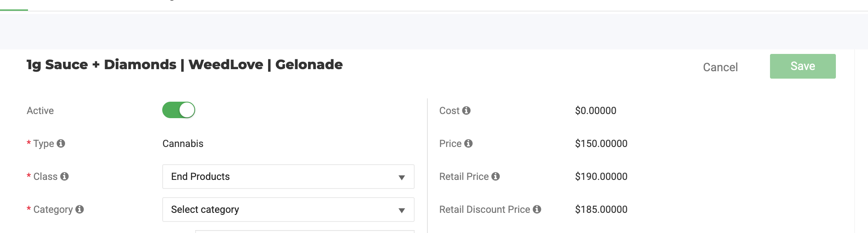This screenshot has width=868, height=233.
Task: Show the Category field info tooltip icon
Action: [x=80, y=209]
